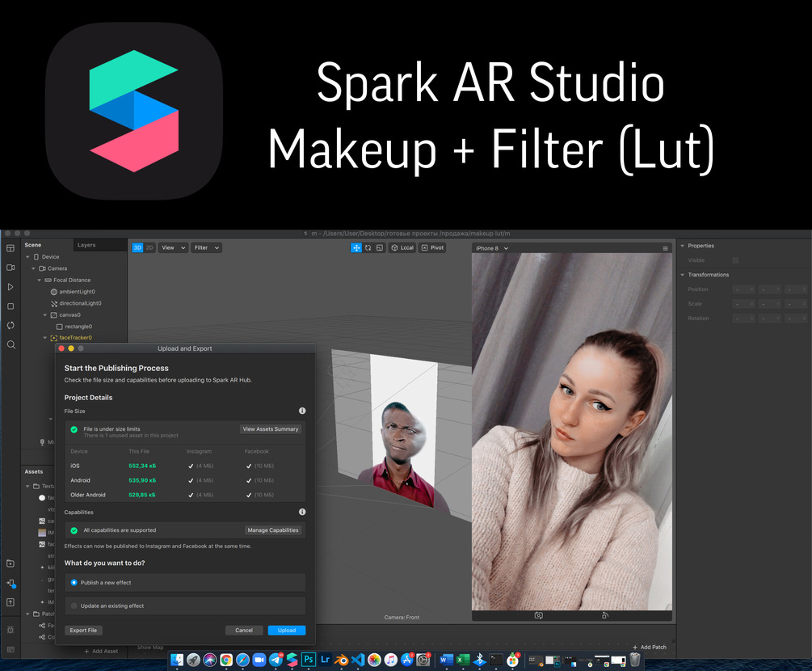Select Update an existing effect radio button
812x671 pixels.
click(74, 606)
